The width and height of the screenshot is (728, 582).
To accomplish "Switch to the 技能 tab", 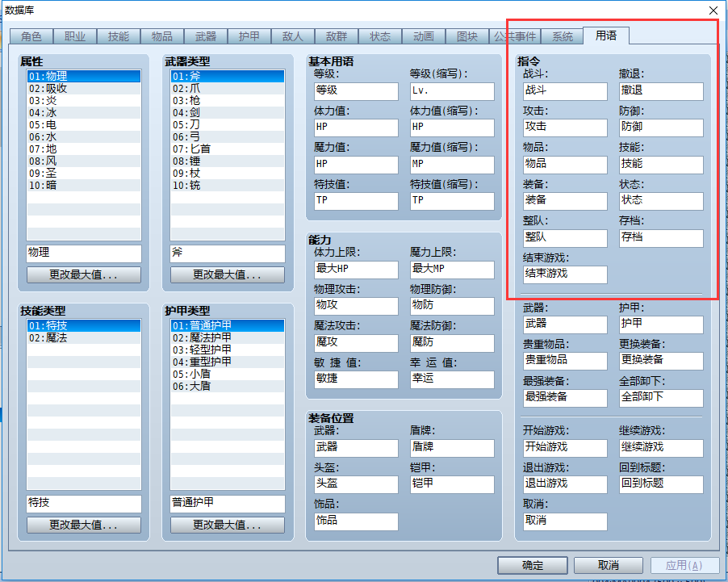I will pos(119,36).
